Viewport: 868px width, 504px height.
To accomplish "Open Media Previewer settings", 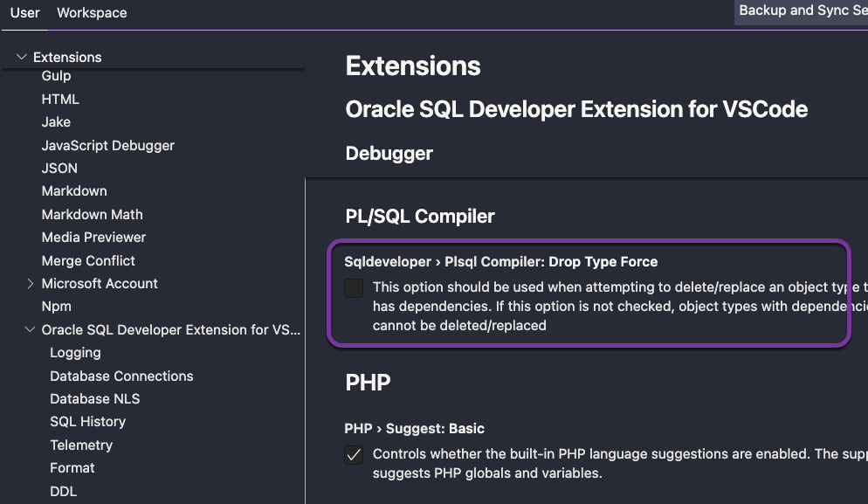I will pyautogui.click(x=93, y=238).
